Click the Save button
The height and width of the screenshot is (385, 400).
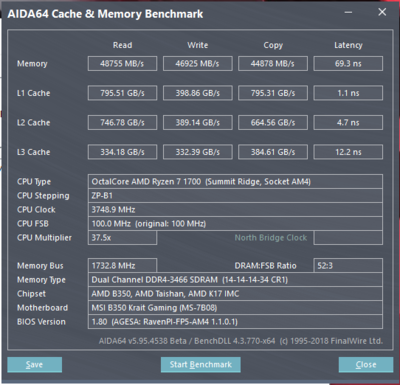[x=34, y=365]
